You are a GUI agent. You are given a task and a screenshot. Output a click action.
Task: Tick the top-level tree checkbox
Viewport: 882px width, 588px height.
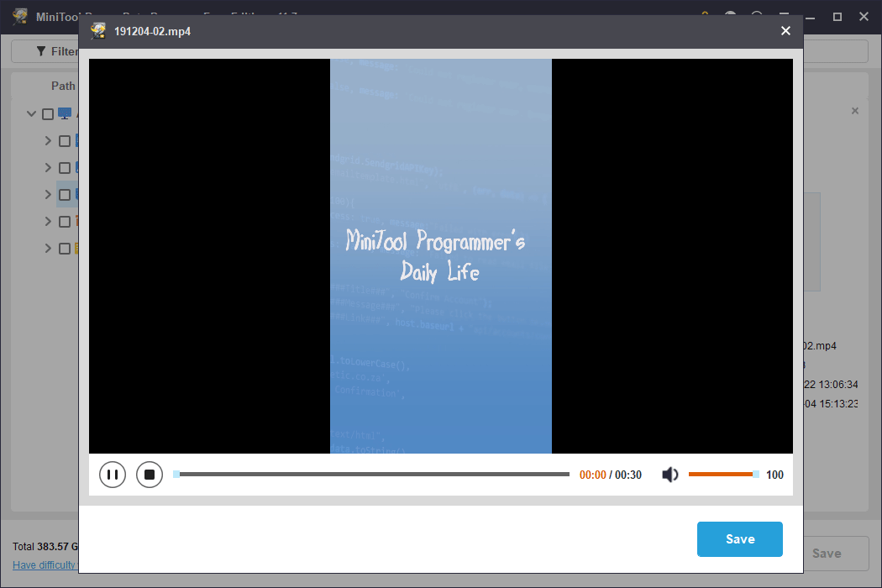(x=48, y=114)
